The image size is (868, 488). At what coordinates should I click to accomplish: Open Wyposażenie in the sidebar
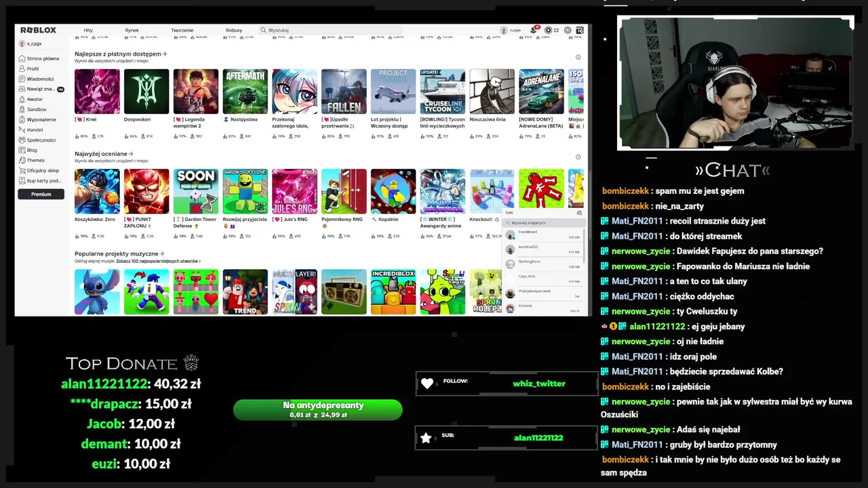coord(37,119)
